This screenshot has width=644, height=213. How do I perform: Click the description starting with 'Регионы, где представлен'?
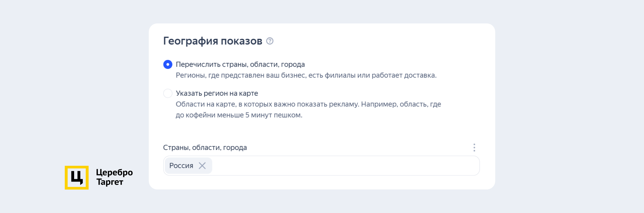tap(306, 75)
